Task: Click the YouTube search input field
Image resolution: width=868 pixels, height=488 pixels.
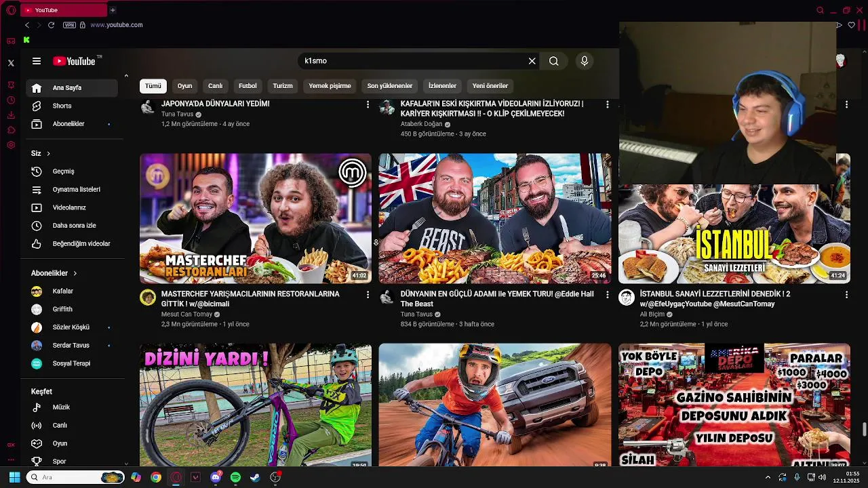Action: pyautogui.click(x=414, y=61)
